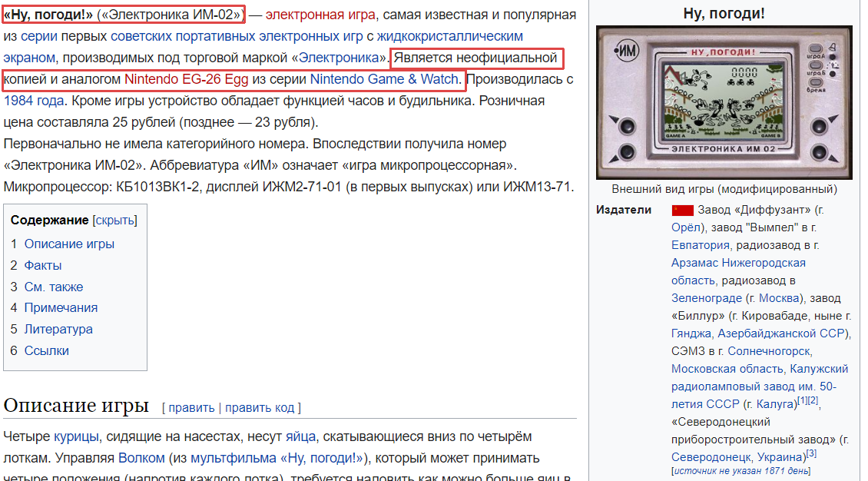The height and width of the screenshot is (481, 868).
Task: Open 'советских портативных электронных игр' link
Action: pyautogui.click(x=237, y=36)
